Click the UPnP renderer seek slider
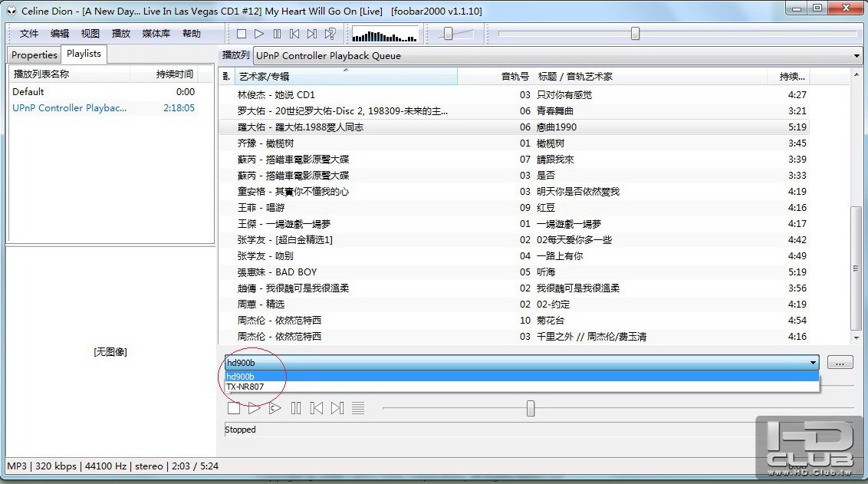Viewport: 868px width, 484px height. pos(531,409)
